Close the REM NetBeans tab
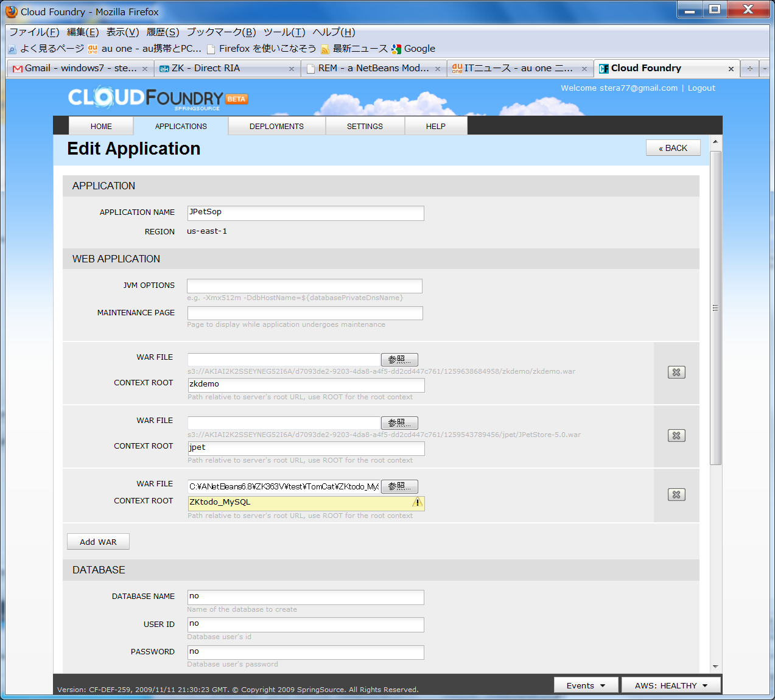Viewport: 775px width, 700px height. click(438, 69)
